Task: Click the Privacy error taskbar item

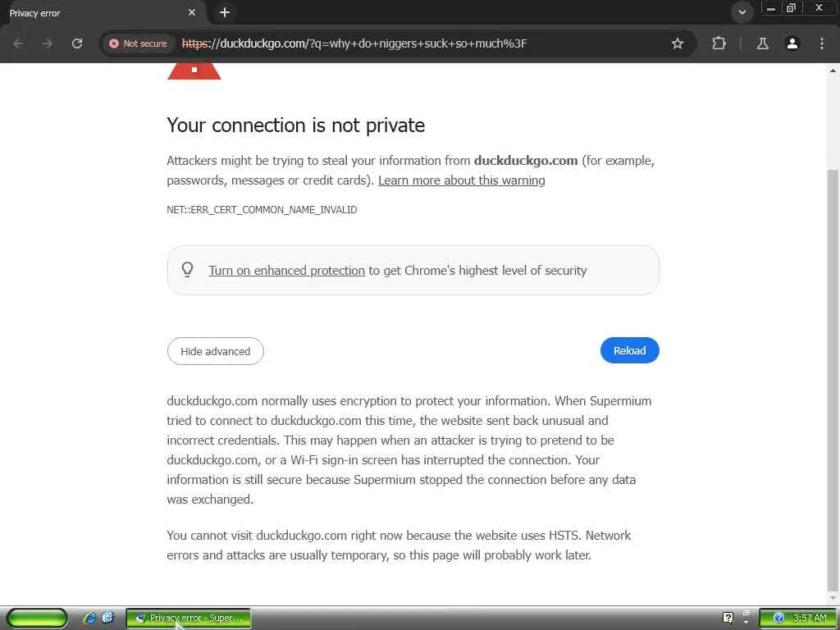Action: pos(189,618)
